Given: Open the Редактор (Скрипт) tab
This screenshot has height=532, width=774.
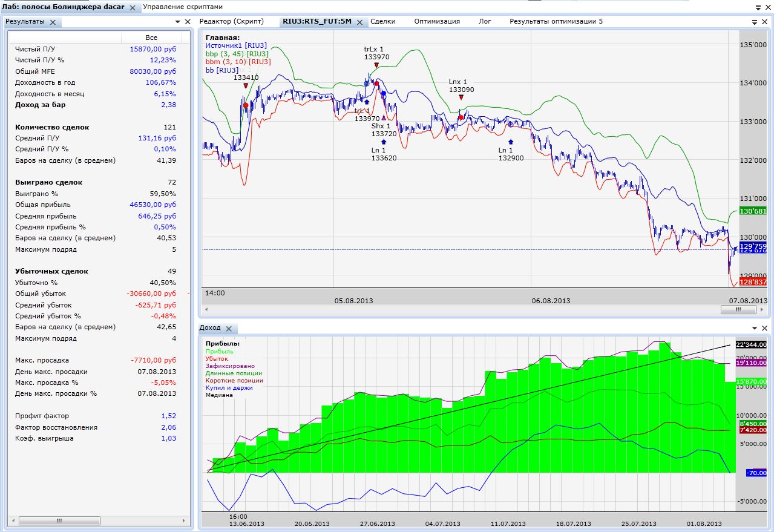Looking at the screenshot, I should pos(232,21).
